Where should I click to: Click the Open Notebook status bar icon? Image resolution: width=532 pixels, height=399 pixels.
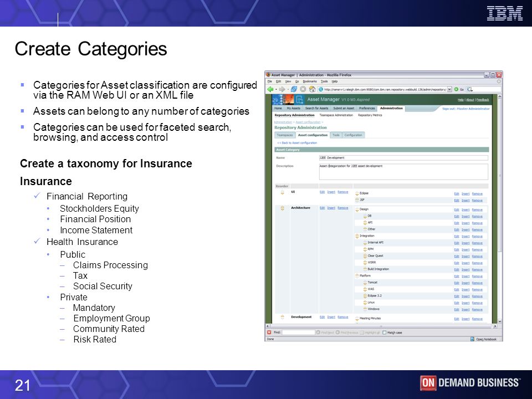point(472,339)
